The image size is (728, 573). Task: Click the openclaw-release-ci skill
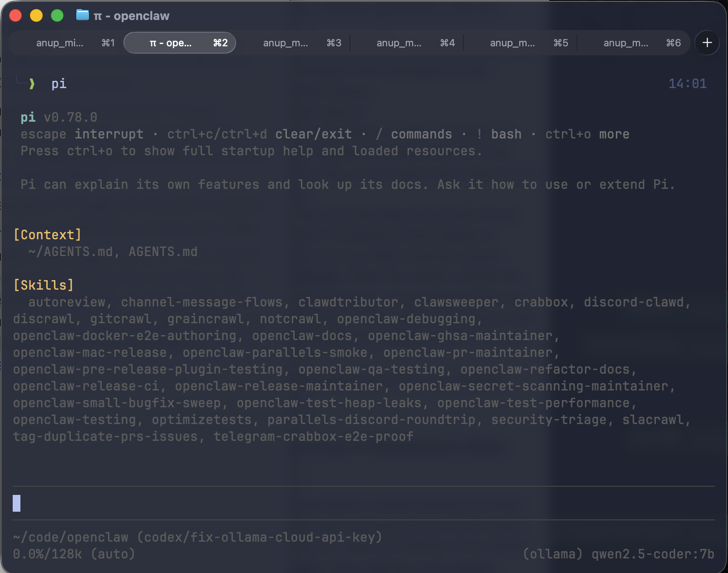pyautogui.click(x=86, y=386)
